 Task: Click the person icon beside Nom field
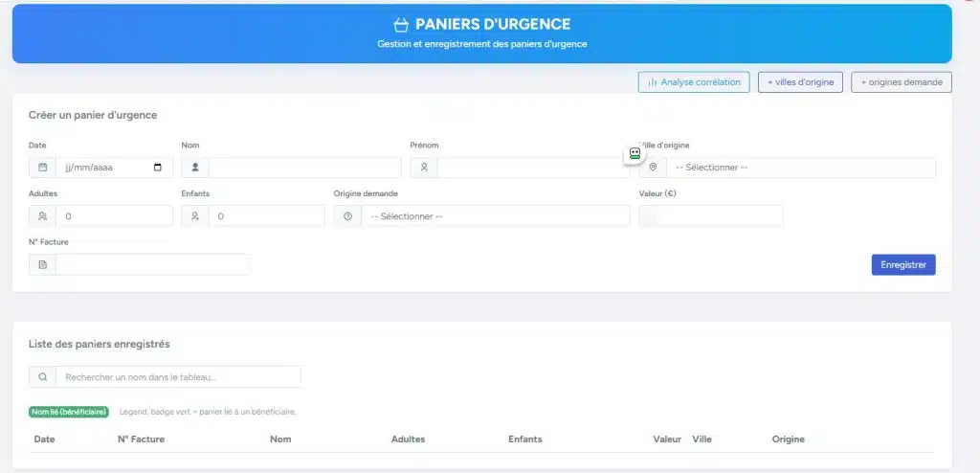pyautogui.click(x=195, y=168)
